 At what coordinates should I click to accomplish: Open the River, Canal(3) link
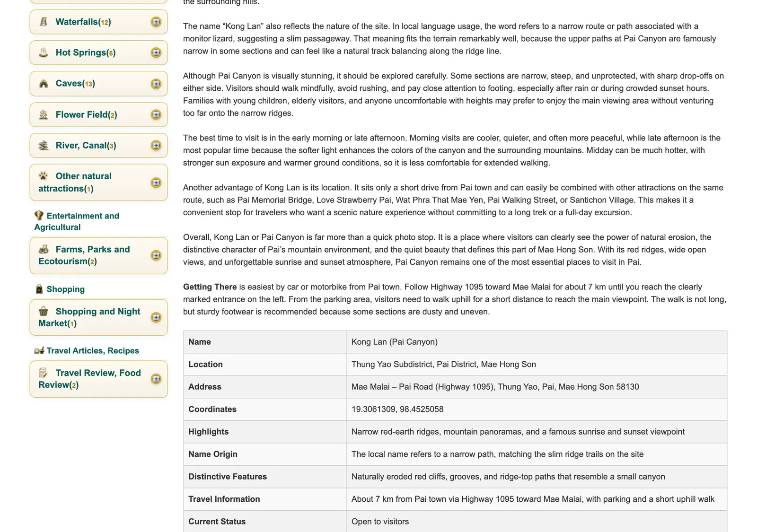point(86,145)
